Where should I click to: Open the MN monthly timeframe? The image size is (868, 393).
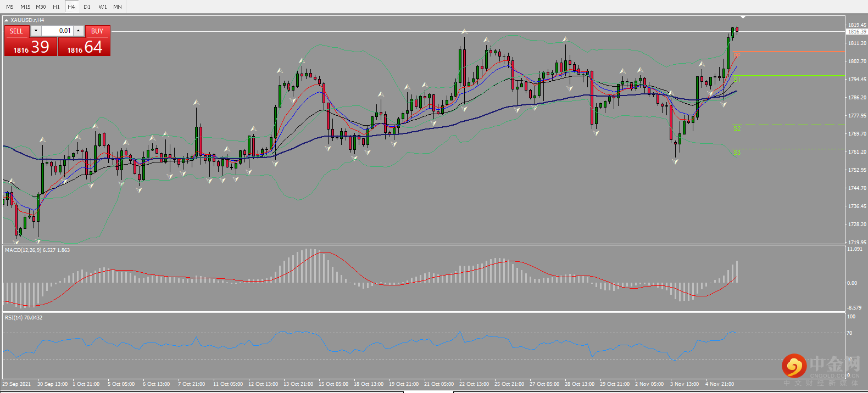tap(118, 7)
